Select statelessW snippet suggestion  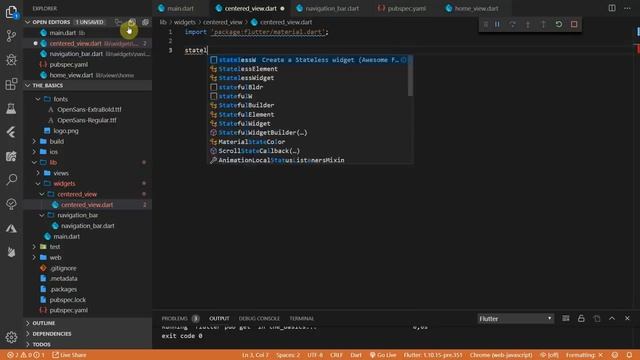[x=308, y=60]
